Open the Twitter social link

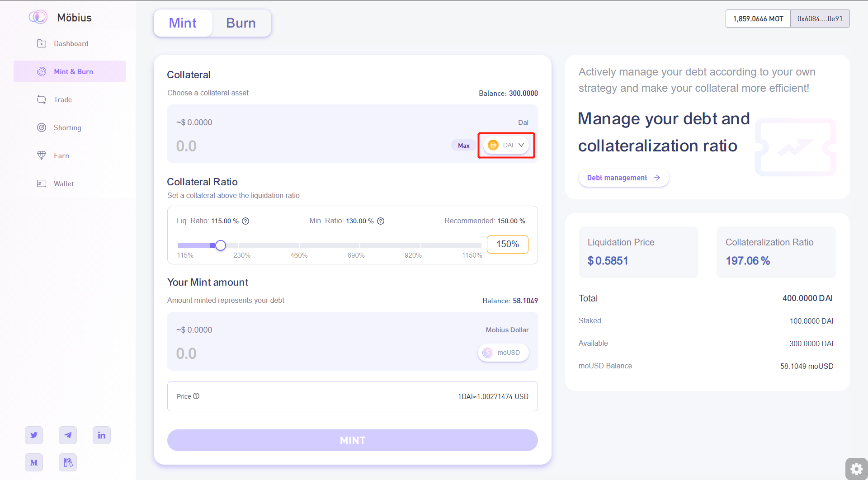pos(34,435)
